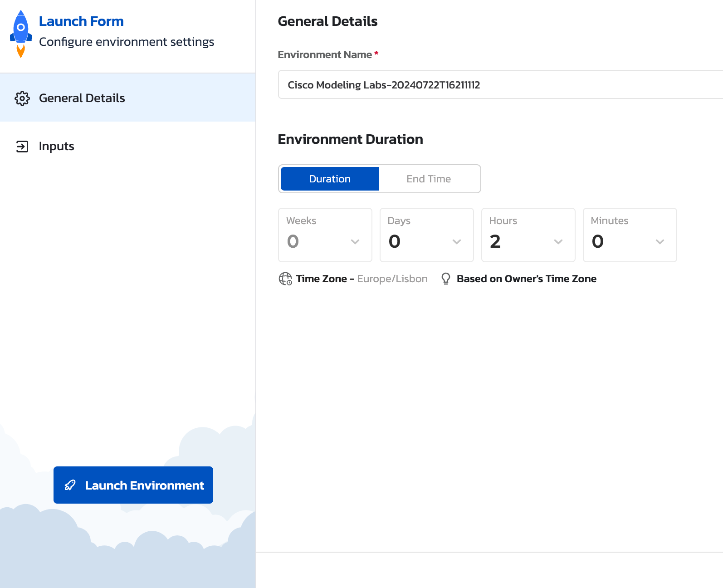Click the Environment Name input field
The image size is (723, 588).
(x=500, y=84)
